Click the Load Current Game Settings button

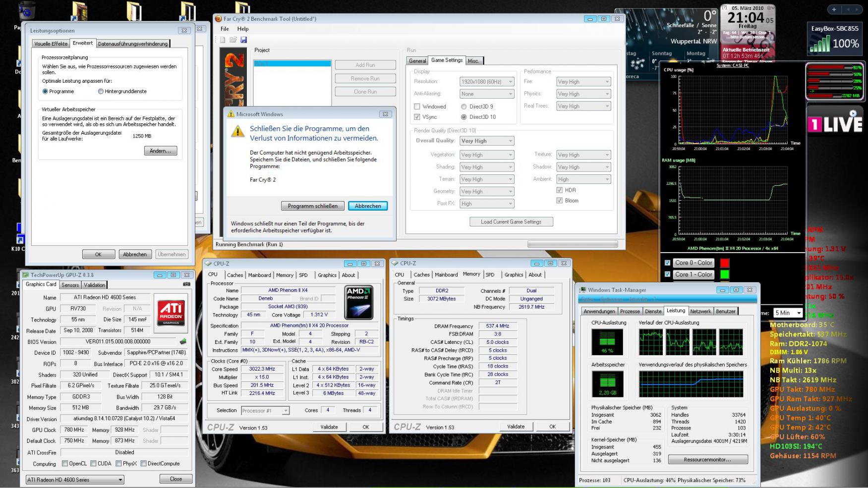(511, 222)
